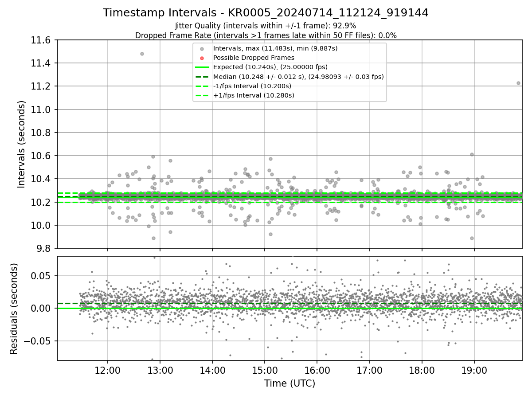Click the 17:00 x-axis tick label
The image size is (532, 399).
369,370
